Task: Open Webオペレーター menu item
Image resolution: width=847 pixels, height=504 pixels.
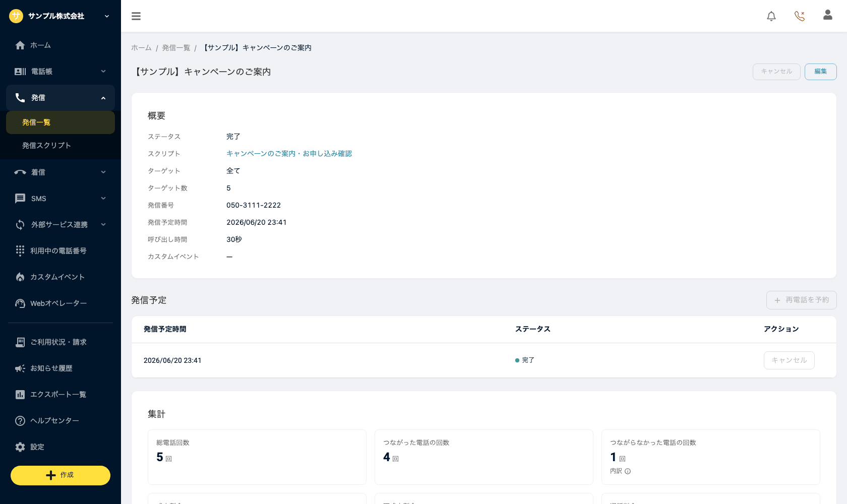Action: tap(60, 303)
